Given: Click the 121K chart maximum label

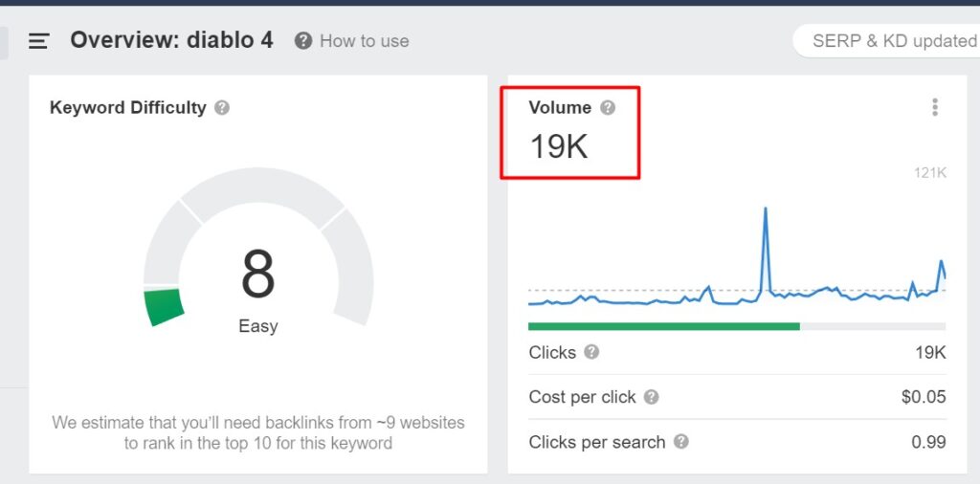Looking at the screenshot, I should (x=930, y=173).
